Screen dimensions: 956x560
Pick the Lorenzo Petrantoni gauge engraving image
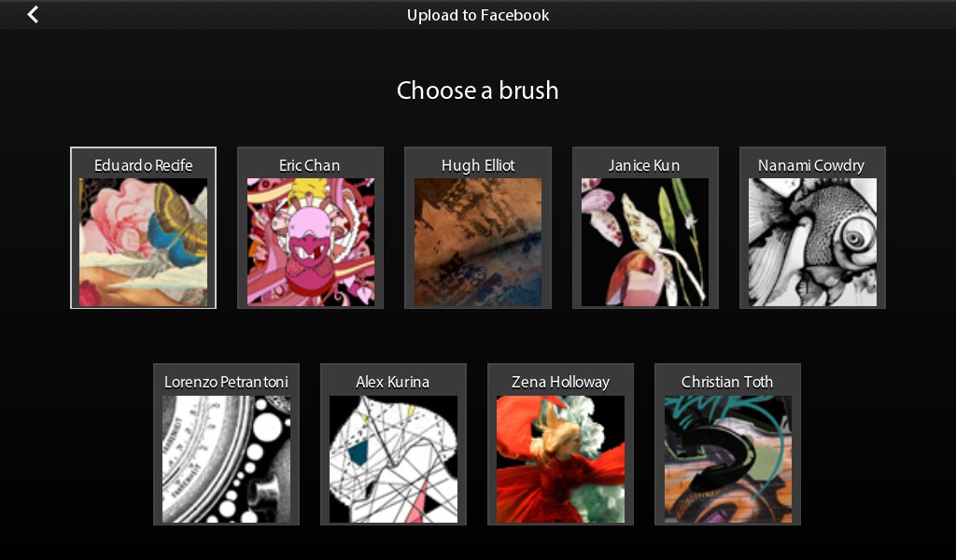(226, 459)
